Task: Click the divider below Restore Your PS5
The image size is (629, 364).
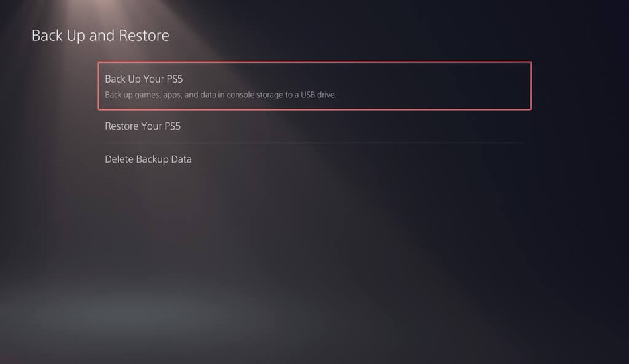Action: tap(314, 143)
